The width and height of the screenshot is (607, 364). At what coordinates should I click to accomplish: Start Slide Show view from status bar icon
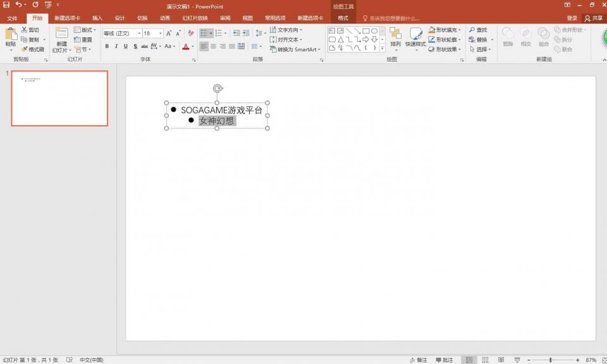517,360
